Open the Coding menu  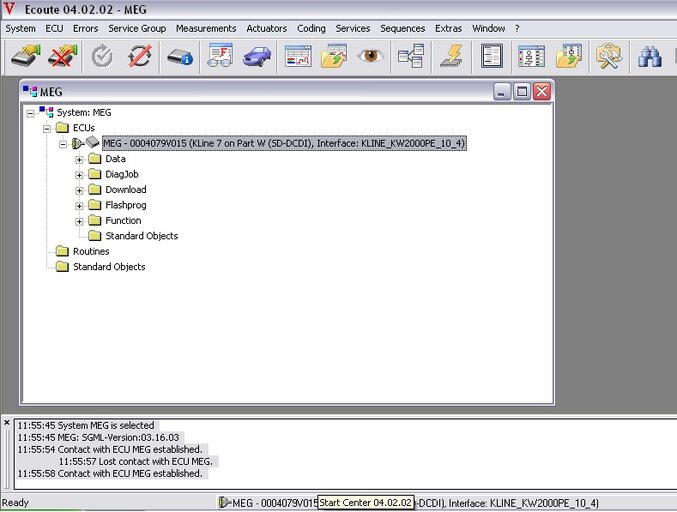tap(311, 28)
